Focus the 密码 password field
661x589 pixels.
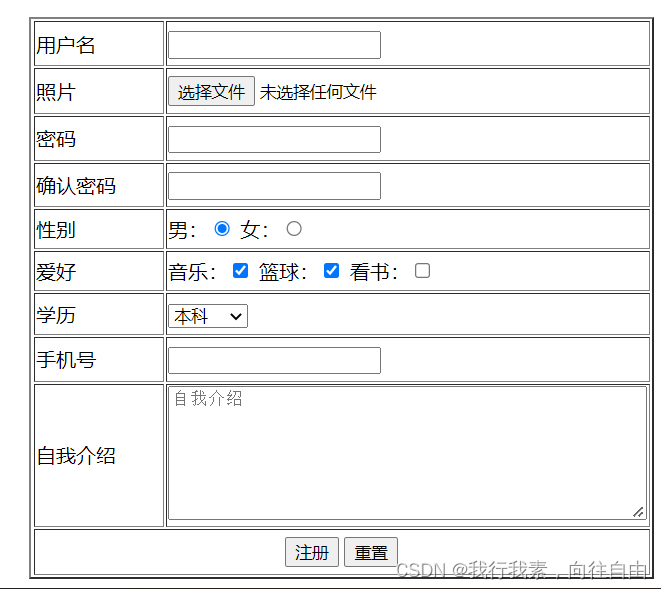click(x=274, y=140)
